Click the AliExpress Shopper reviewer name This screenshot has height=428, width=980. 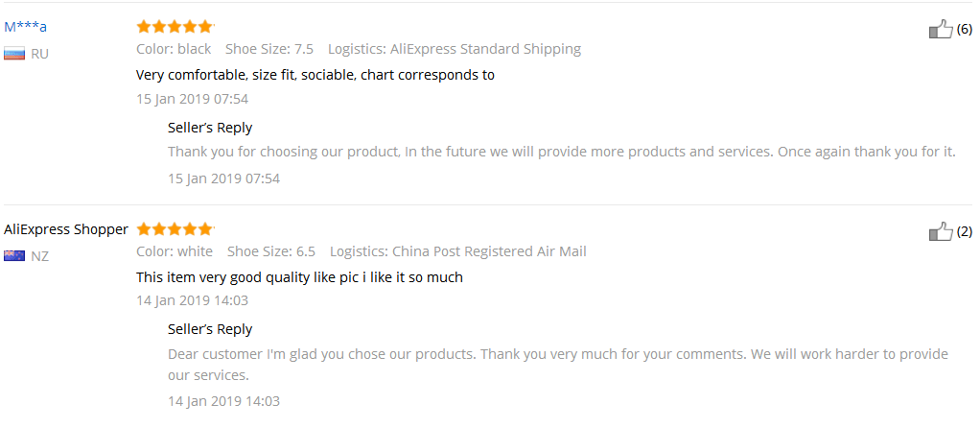tap(66, 229)
